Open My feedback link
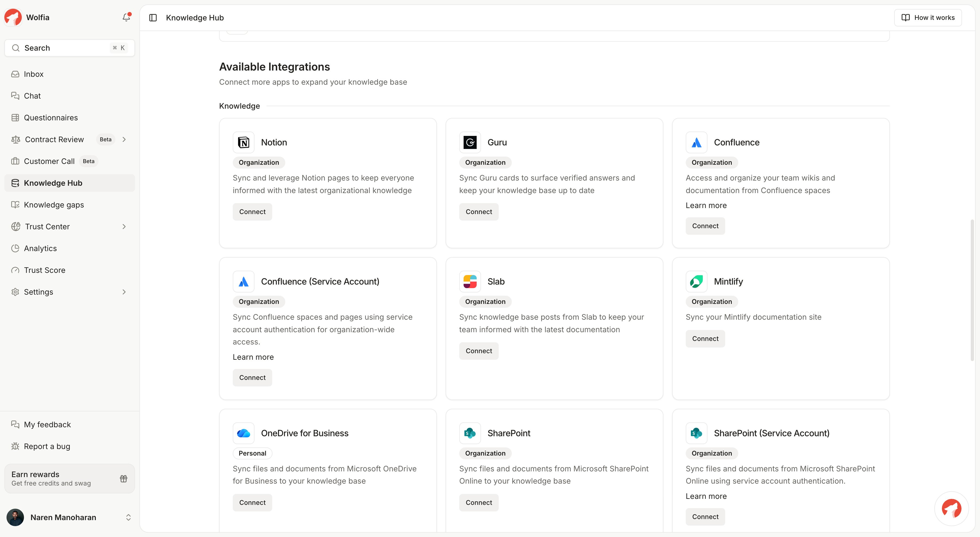The height and width of the screenshot is (537, 980). (70, 425)
